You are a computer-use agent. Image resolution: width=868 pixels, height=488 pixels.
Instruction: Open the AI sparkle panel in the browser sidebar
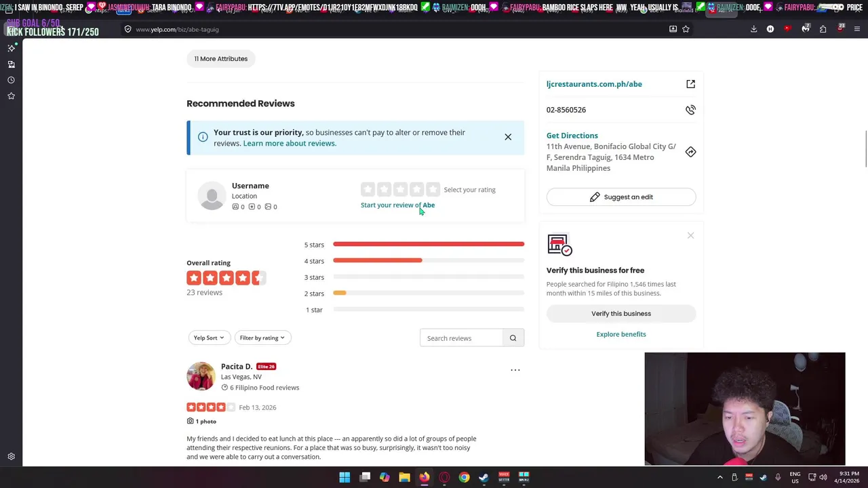click(12, 48)
